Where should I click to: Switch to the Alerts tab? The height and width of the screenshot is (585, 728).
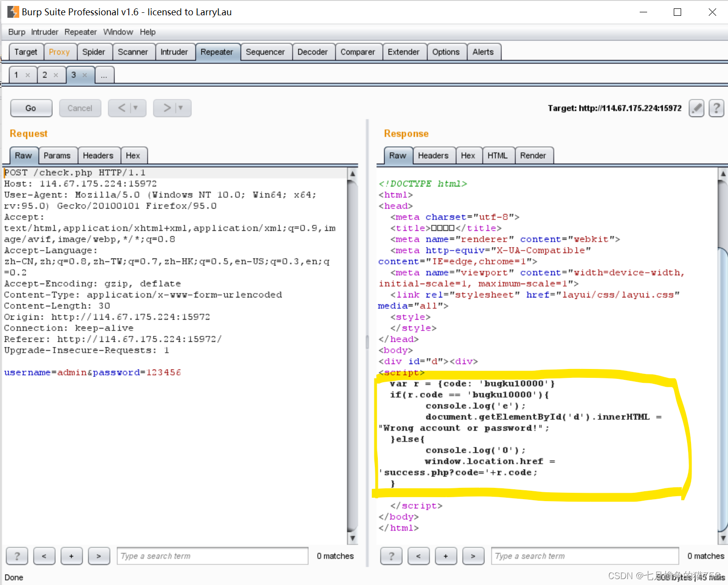click(x=483, y=52)
